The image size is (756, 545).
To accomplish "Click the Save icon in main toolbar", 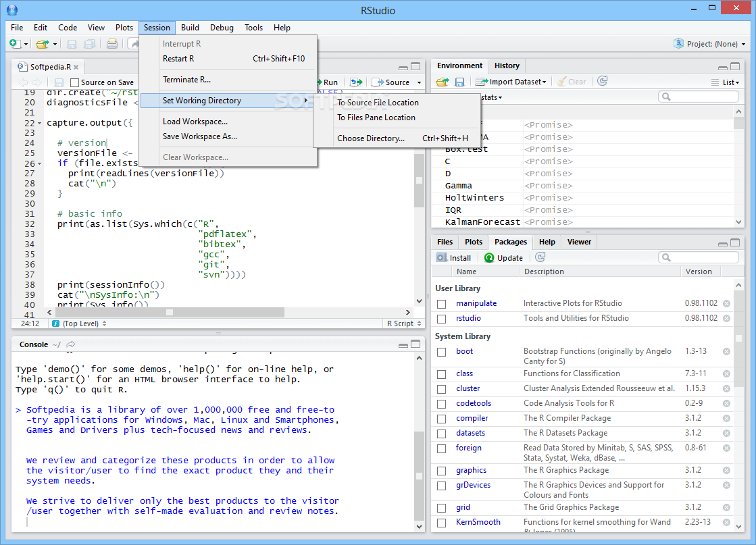I will tap(72, 44).
